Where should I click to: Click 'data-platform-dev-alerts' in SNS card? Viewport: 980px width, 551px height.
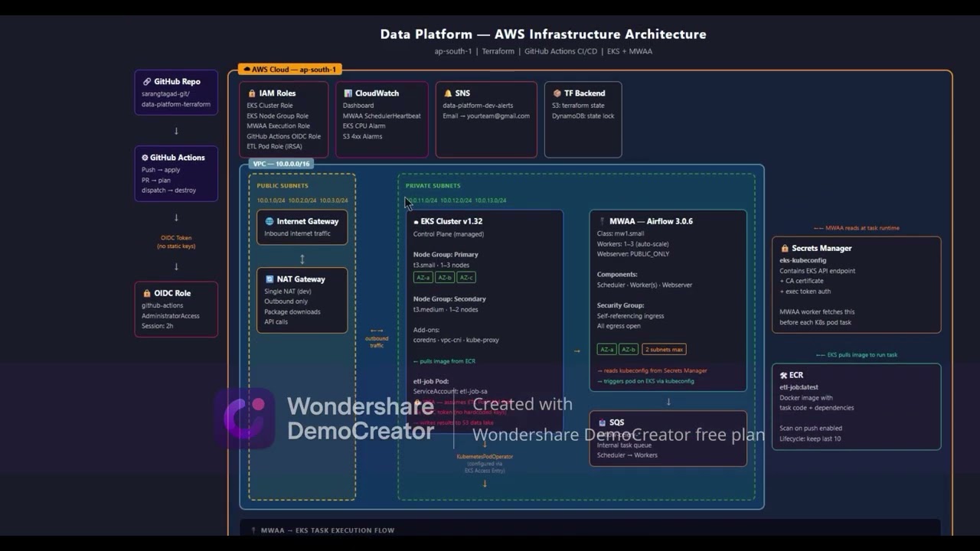(x=478, y=106)
